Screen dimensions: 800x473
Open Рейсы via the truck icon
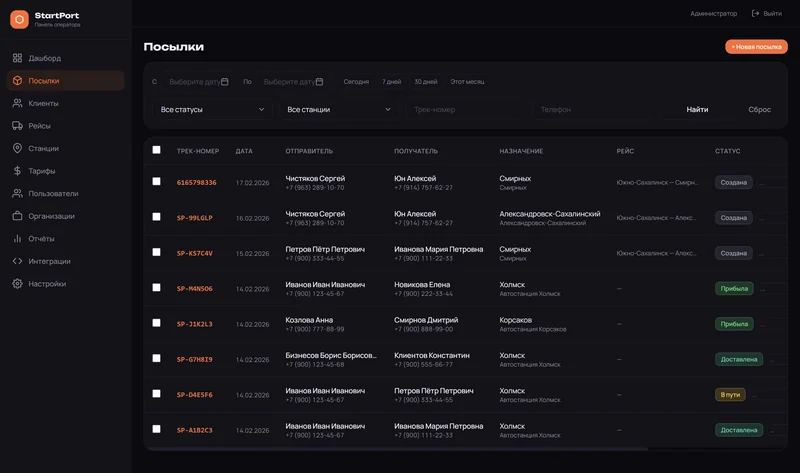click(17, 126)
